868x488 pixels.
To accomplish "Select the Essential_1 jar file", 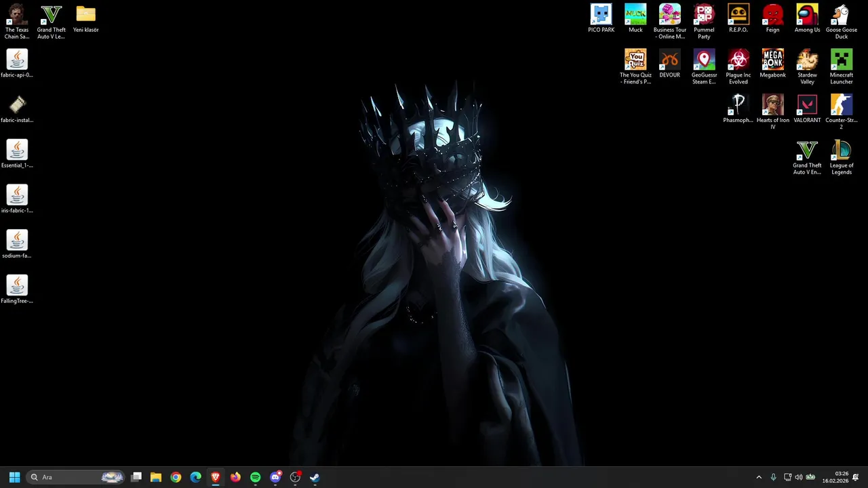I will pyautogui.click(x=17, y=155).
